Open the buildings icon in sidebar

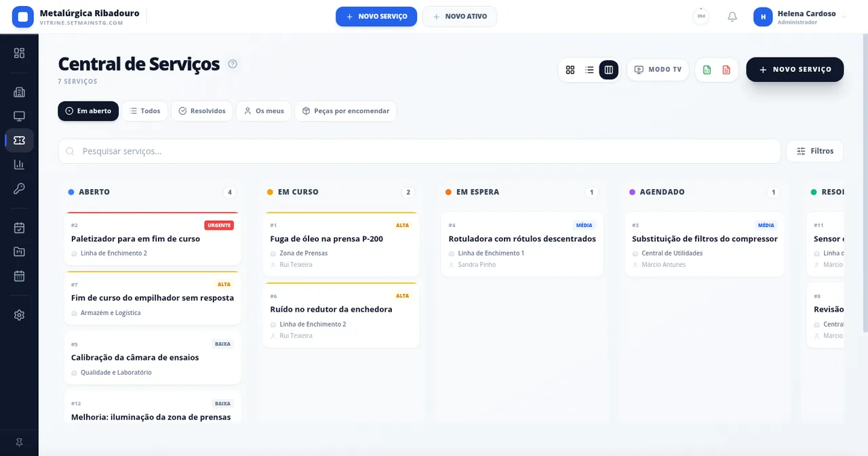point(19,92)
